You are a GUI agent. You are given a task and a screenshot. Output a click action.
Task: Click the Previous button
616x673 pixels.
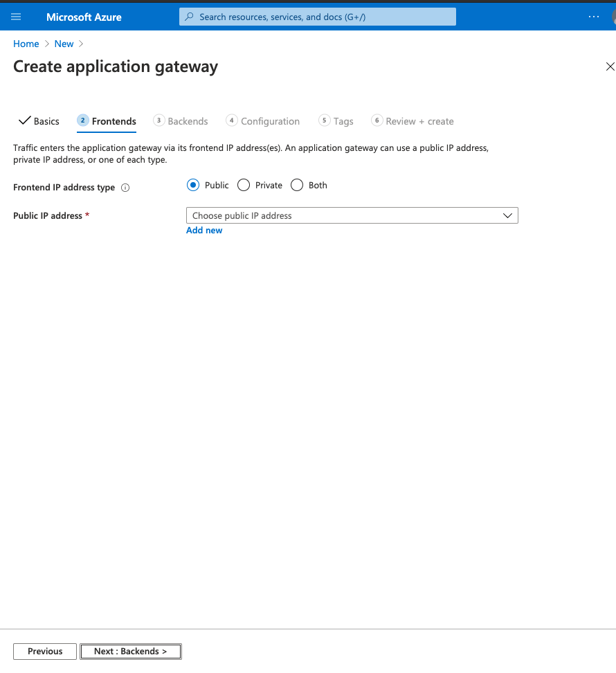[x=44, y=651]
